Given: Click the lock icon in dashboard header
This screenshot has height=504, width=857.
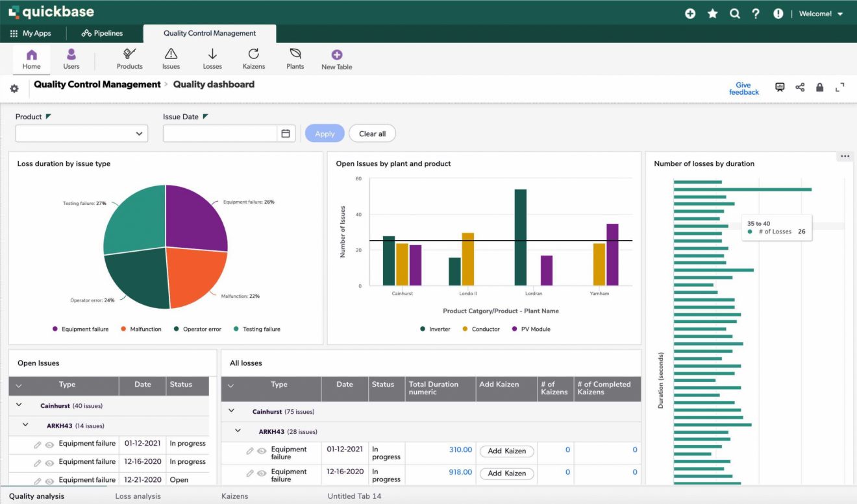Looking at the screenshot, I should (x=819, y=88).
